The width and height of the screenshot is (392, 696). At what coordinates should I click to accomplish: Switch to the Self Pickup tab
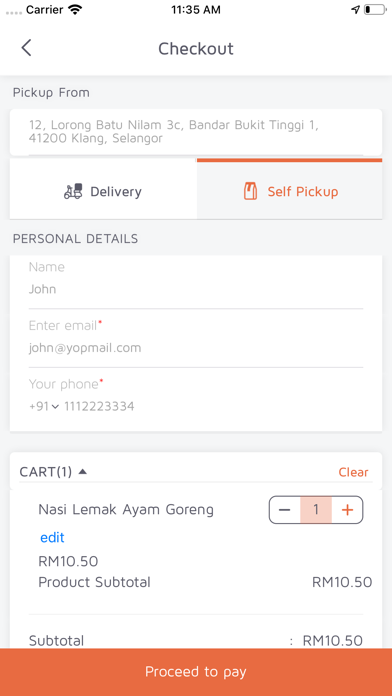(289, 191)
